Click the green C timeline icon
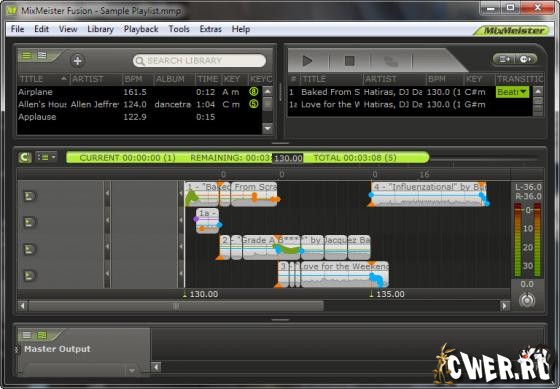This screenshot has width=560, height=389. click(25, 157)
